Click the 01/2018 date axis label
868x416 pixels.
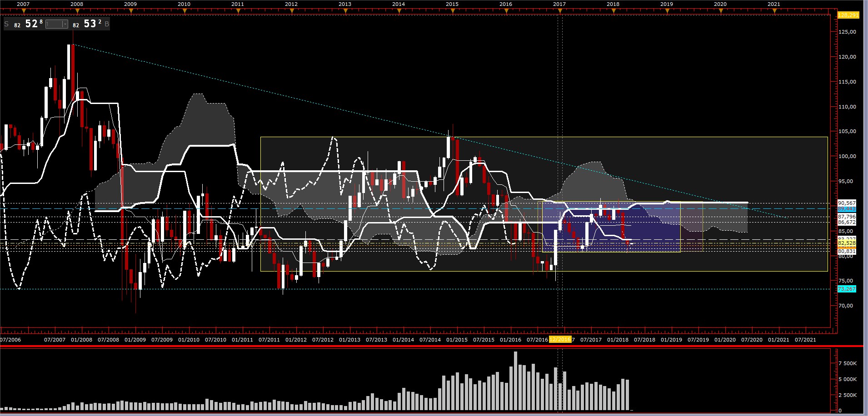pyautogui.click(x=618, y=340)
